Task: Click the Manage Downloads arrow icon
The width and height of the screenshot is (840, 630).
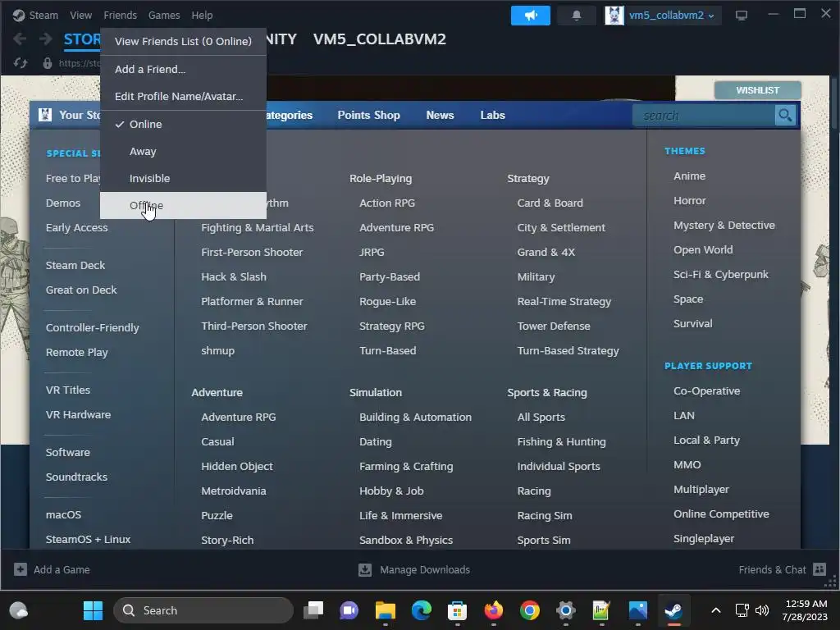Action: click(x=365, y=569)
